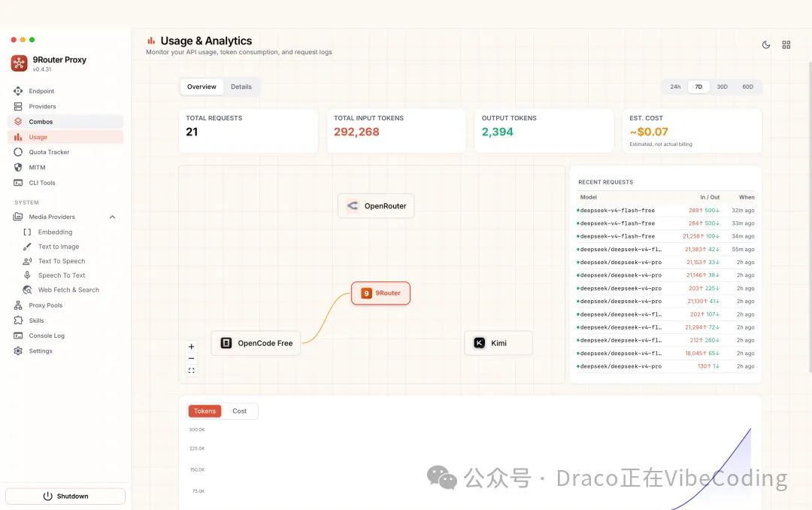Select the 24h time range

(x=675, y=87)
